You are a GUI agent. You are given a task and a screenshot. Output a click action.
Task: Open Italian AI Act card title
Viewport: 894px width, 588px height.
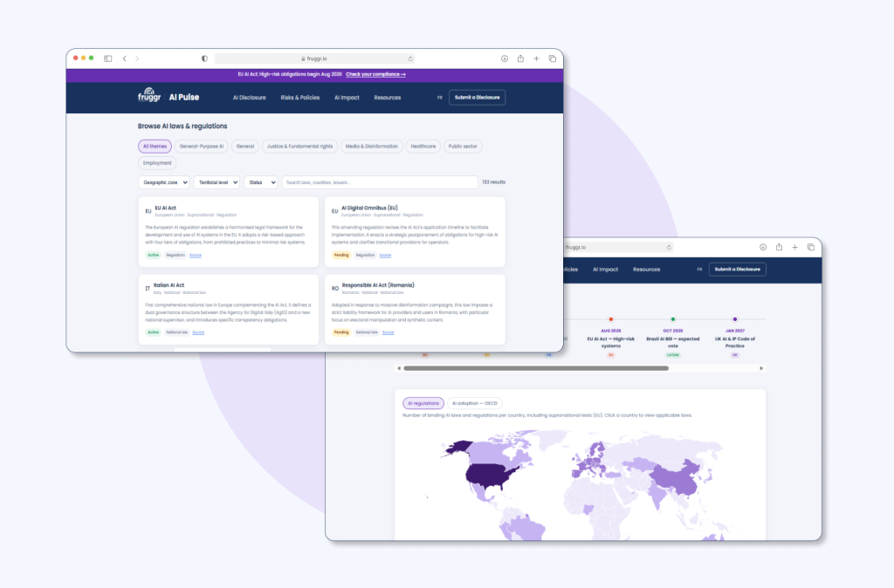click(x=168, y=285)
